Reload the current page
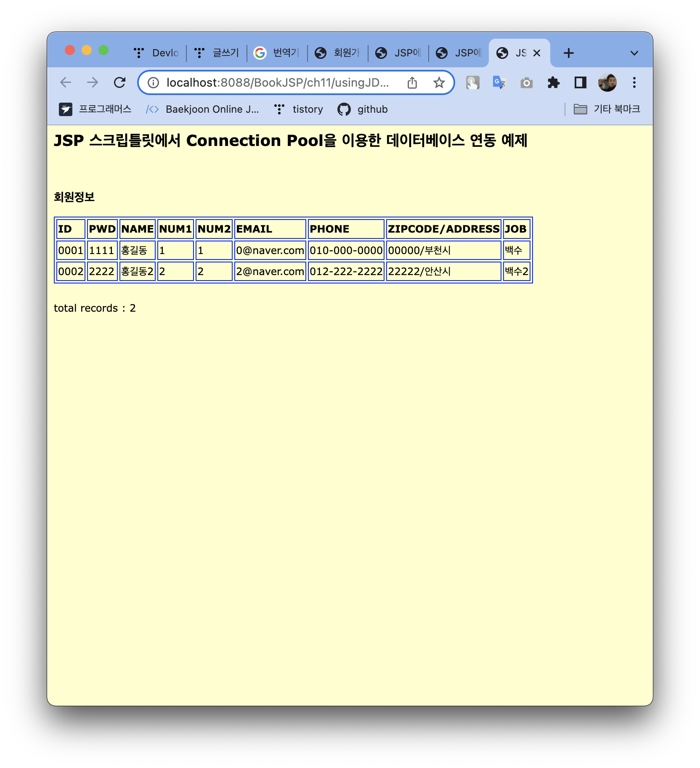Image resolution: width=700 pixels, height=768 pixels. [x=120, y=82]
